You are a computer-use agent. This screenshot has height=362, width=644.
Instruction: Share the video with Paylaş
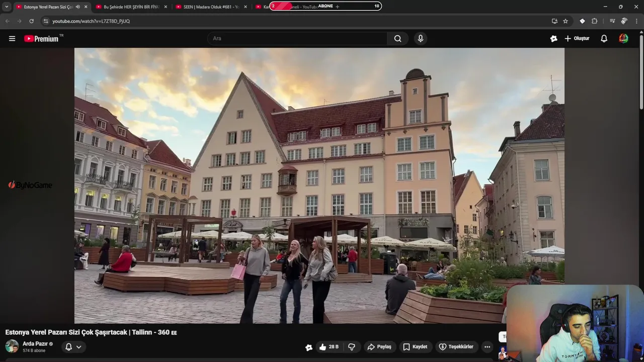pyautogui.click(x=379, y=347)
